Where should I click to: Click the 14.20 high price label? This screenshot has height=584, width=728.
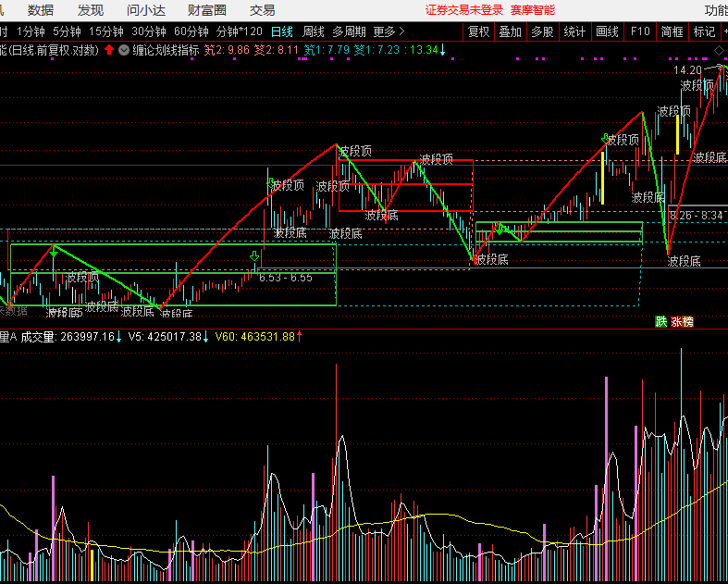point(687,70)
